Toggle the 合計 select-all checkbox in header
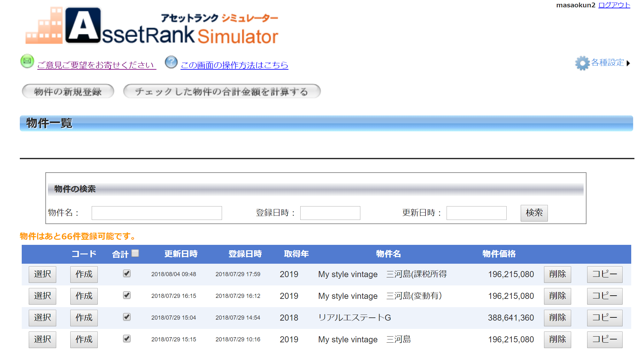644x350 pixels. point(135,253)
